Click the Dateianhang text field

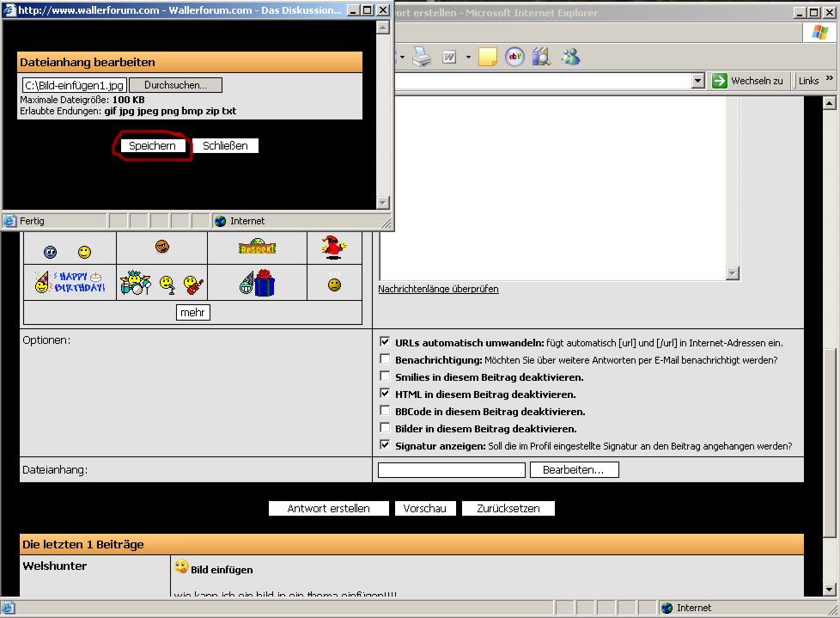click(x=451, y=470)
